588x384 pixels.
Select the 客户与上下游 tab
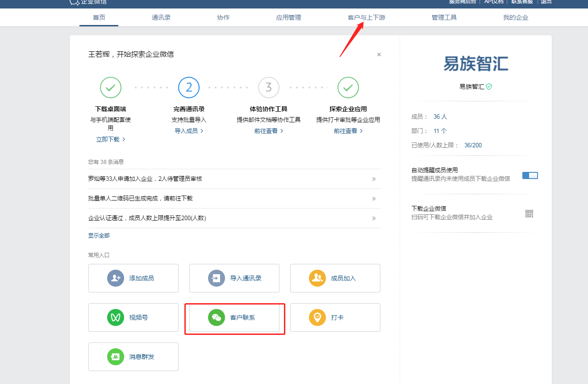pyautogui.click(x=367, y=18)
